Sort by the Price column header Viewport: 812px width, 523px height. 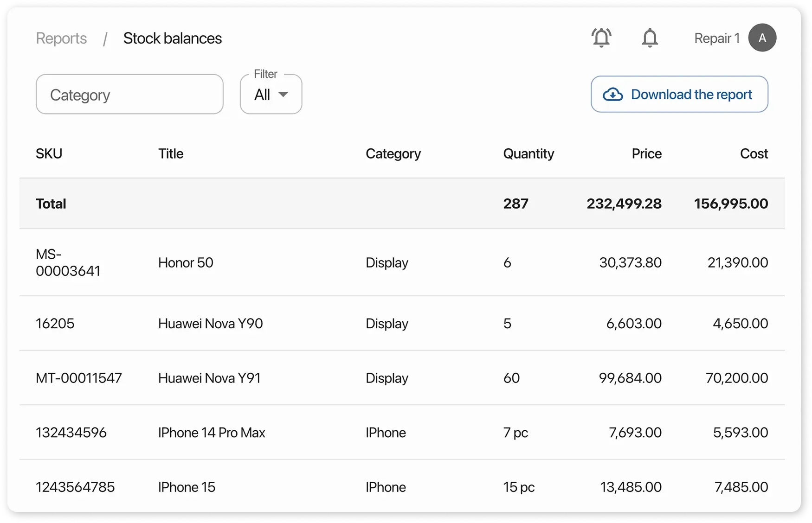click(x=646, y=153)
